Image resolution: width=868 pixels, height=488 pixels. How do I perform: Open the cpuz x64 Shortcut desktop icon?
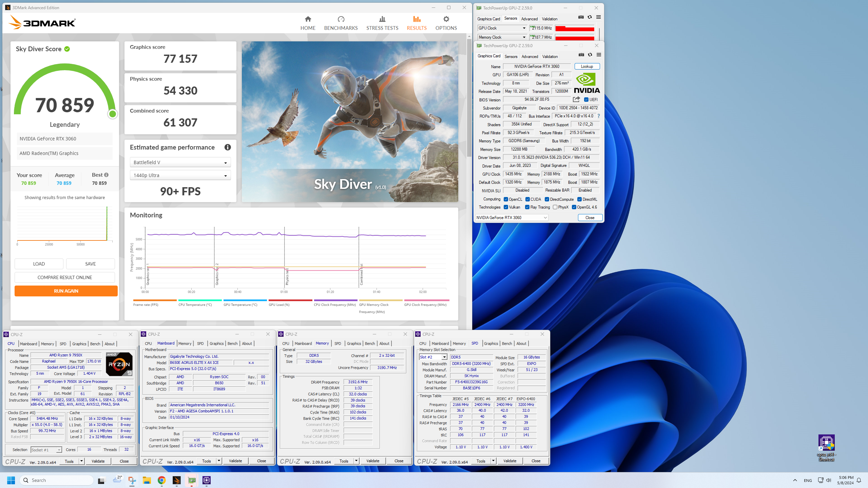[826, 448]
